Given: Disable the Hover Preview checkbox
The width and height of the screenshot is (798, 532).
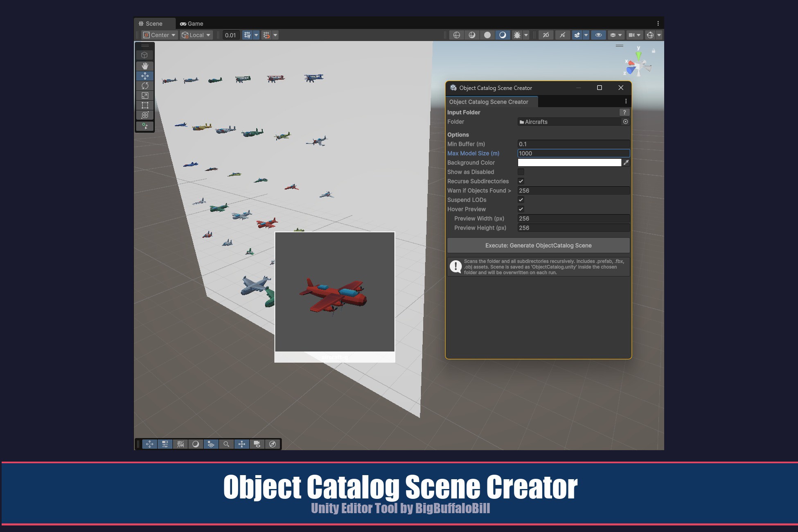Looking at the screenshot, I should click(521, 209).
